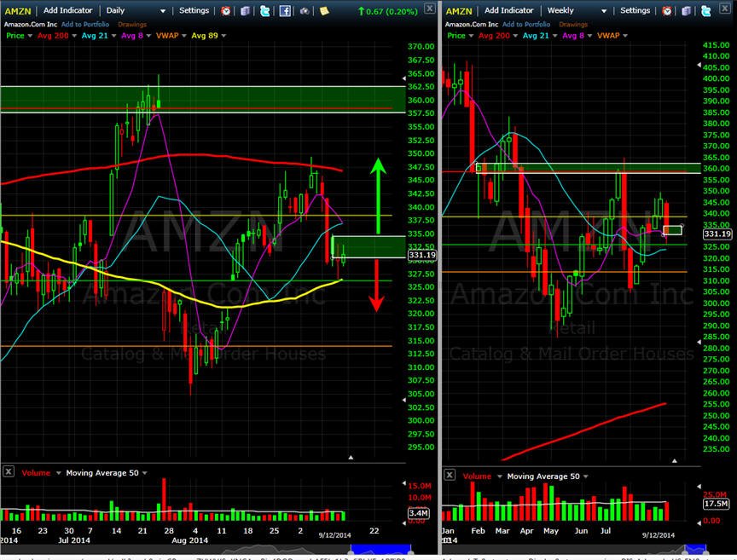Click the 295.00 label on Daily price axis
The width and height of the screenshot is (737, 560).
421,447
